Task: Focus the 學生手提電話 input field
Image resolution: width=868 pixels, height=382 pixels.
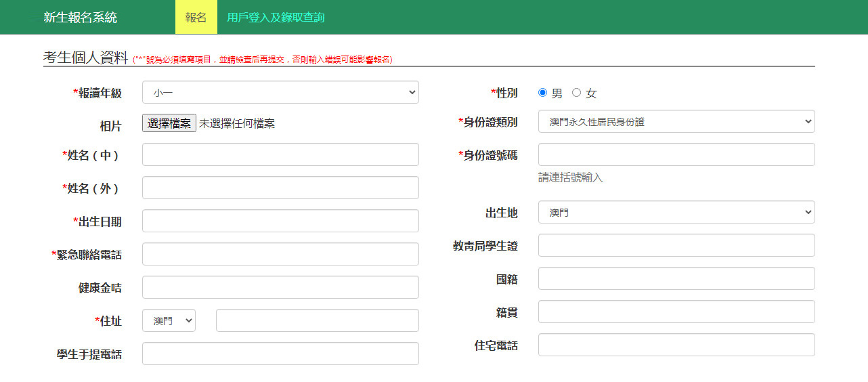Action: [x=280, y=354]
